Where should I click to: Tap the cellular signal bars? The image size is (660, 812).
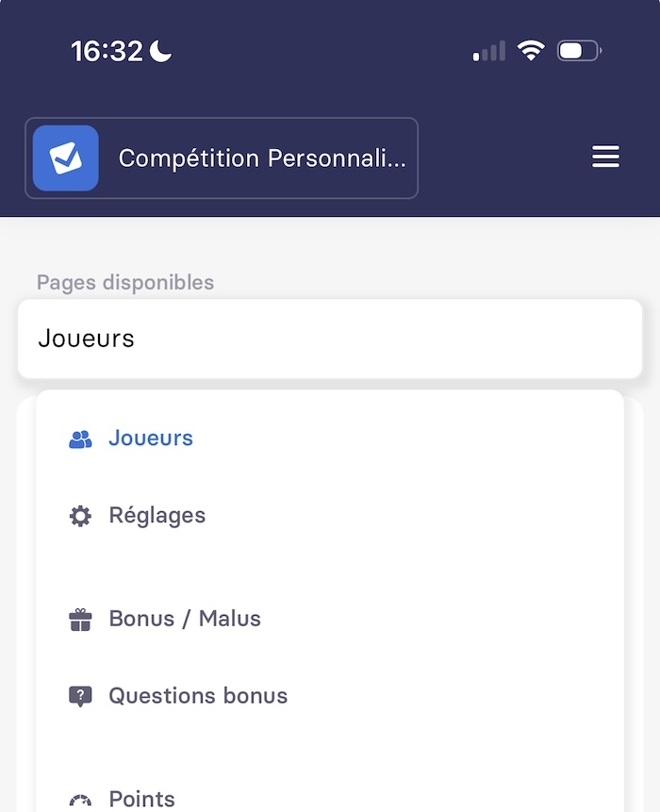tap(489, 51)
